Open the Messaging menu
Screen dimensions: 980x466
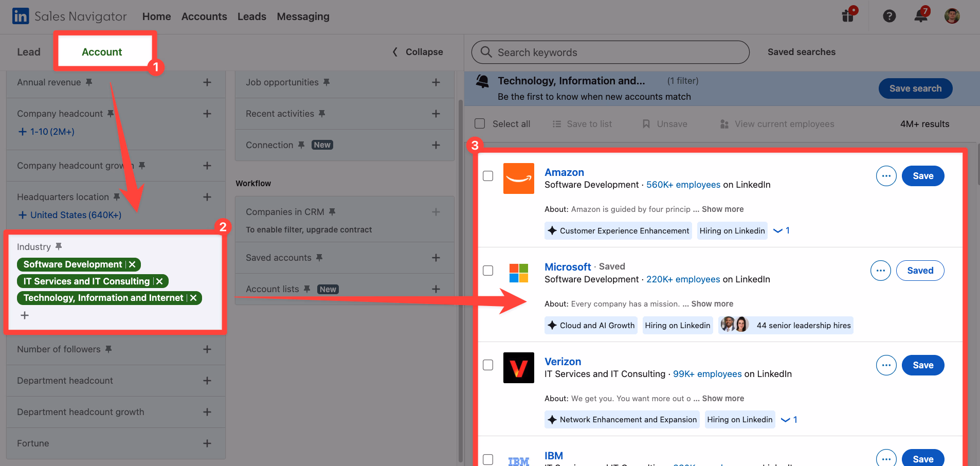coord(303,16)
